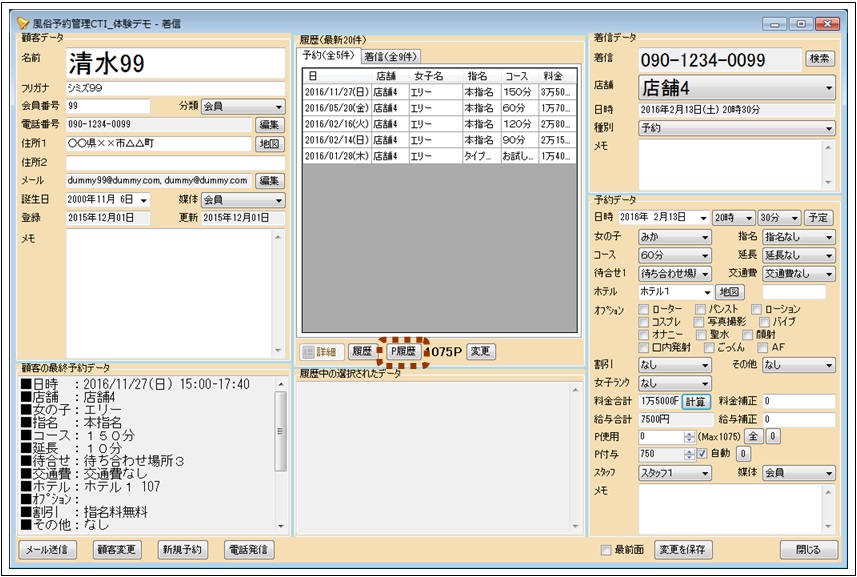The image size is (857, 577).
Task: Expand the 分類 dropdown in customer data
Action: tap(243, 106)
